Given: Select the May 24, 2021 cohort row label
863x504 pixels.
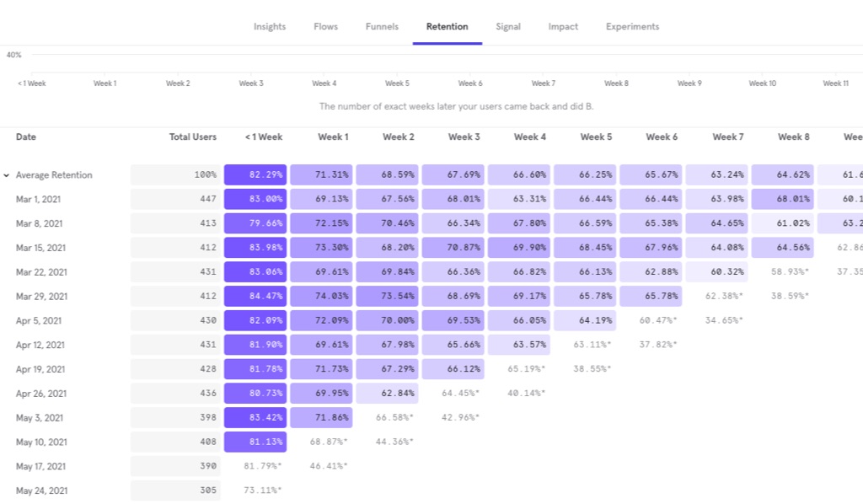Looking at the screenshot, I should [x=42, y=491].
